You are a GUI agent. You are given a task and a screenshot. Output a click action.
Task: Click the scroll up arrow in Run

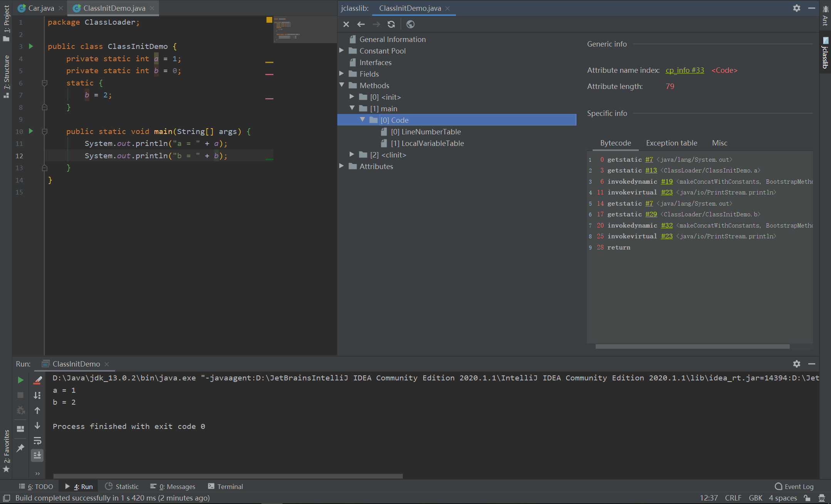[x=37, y=410]
